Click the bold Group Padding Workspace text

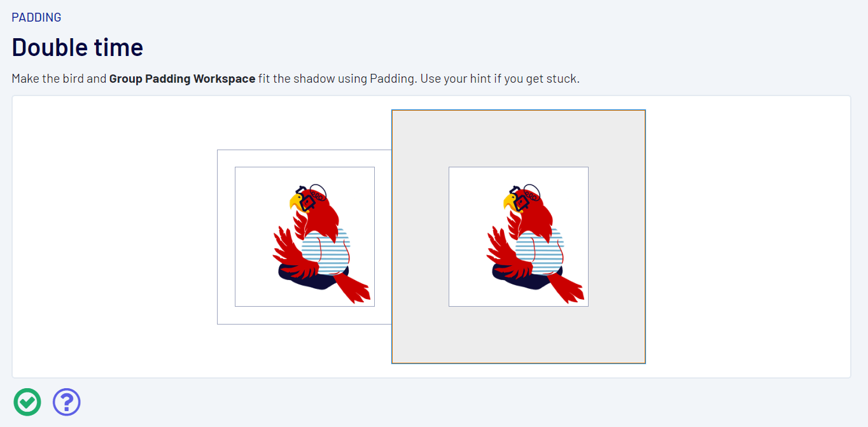(x=182, y=79)
